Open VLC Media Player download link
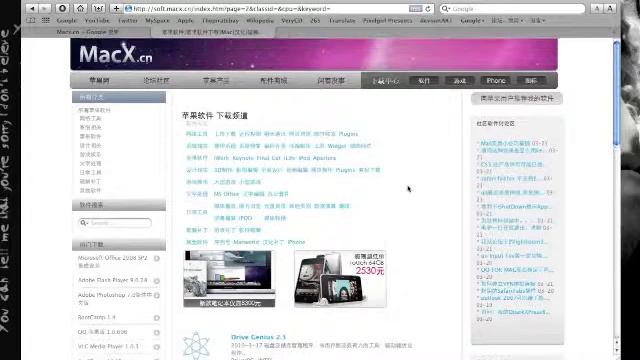Screen dimensions: 640x360 coord(109,346)
